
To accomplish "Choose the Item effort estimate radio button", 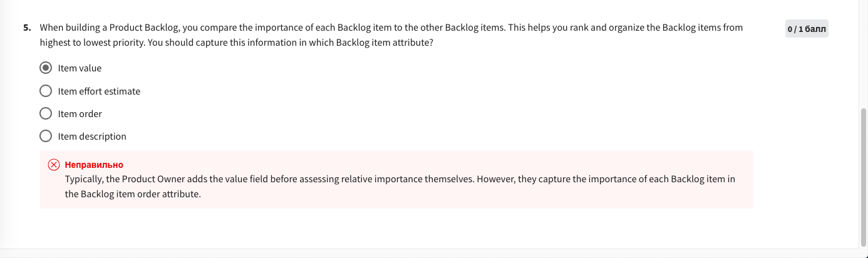I will point(46,91).
